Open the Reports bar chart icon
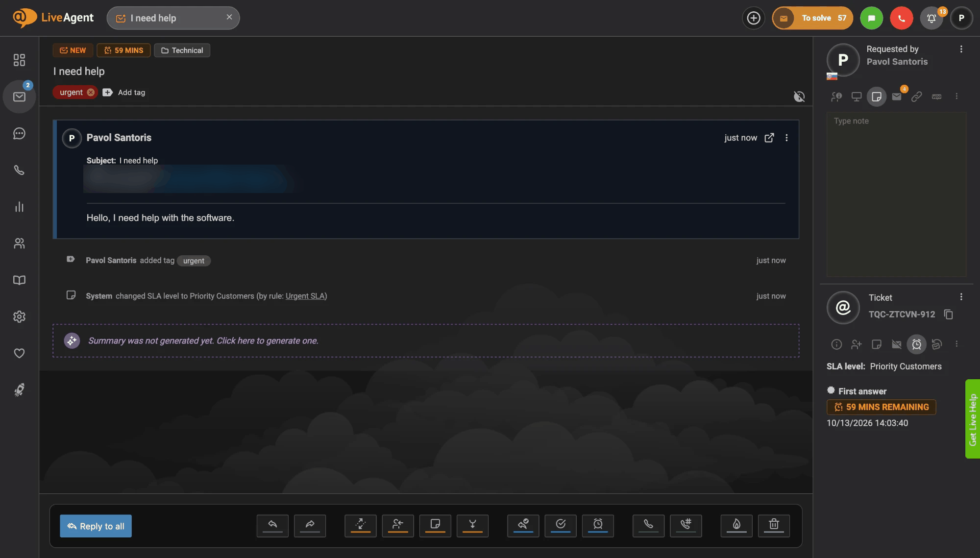Image resolution: width=980 pixels, height=558 pixels. (x=19, y=207)
